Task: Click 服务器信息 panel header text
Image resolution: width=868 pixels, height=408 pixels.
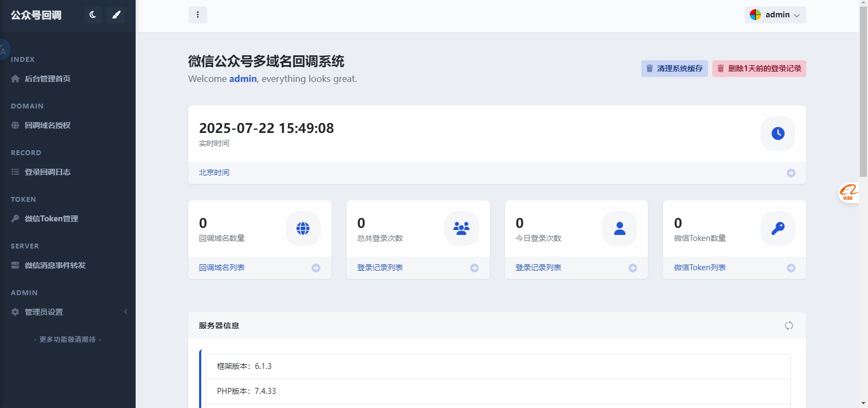Action: pos(219,326)
